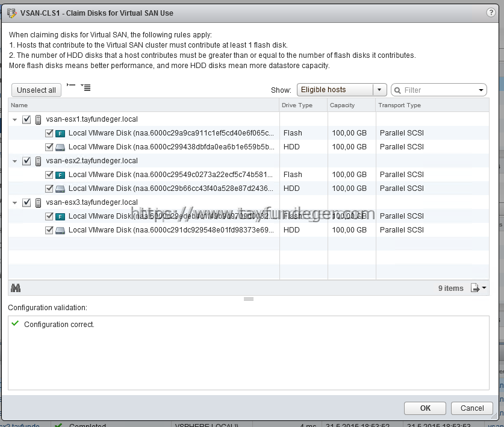Click flash disk icon under vsan-esx3 host
Viewport: 504px width, 427px height.
[60, 216]
